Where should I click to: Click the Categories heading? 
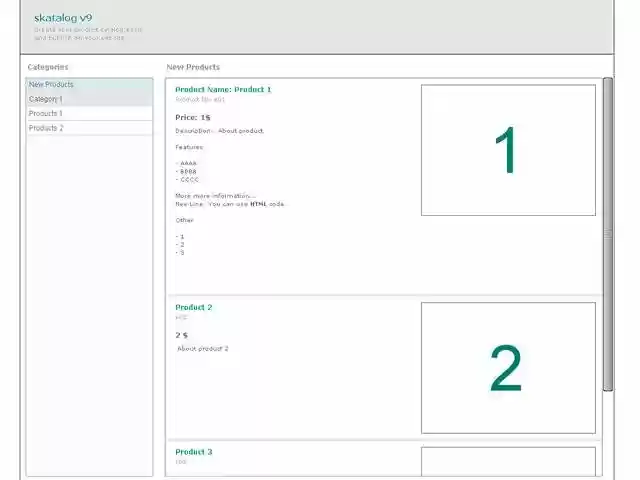click(48, 67)
